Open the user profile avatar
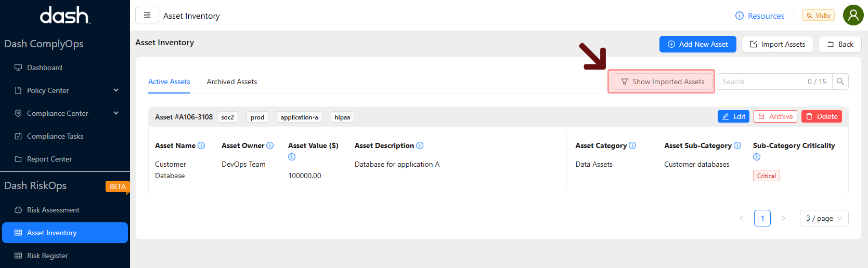The width and height of the screenshot is (868, 268). coord(853,16)
